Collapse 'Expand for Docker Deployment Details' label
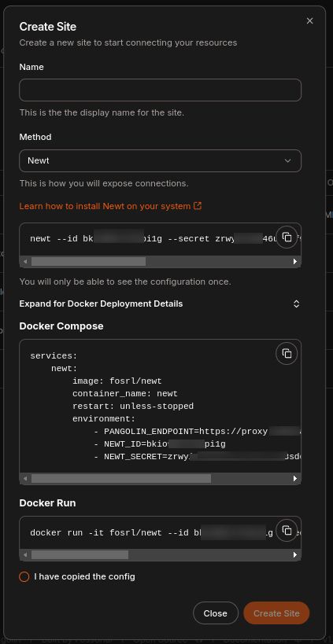 coord(101,304)
